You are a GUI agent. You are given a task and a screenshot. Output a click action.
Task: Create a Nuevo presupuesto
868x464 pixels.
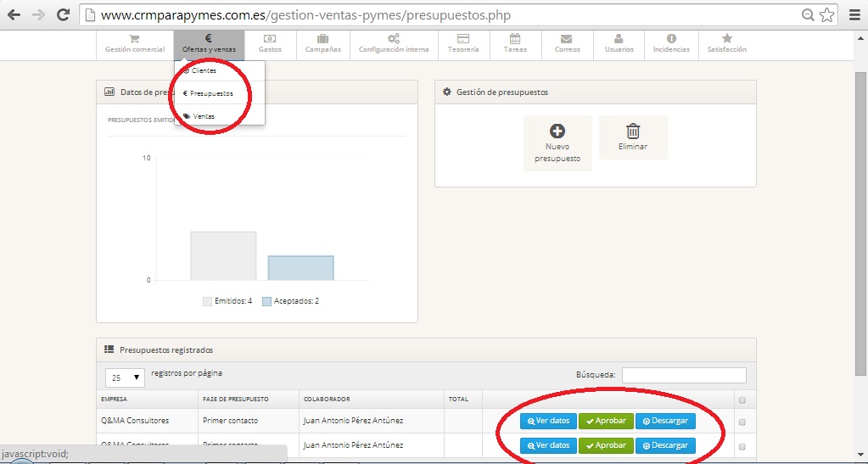[557, 143]
